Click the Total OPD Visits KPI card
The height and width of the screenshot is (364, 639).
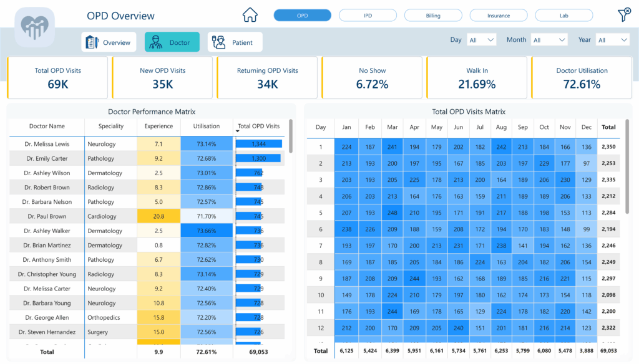(58, 77)
